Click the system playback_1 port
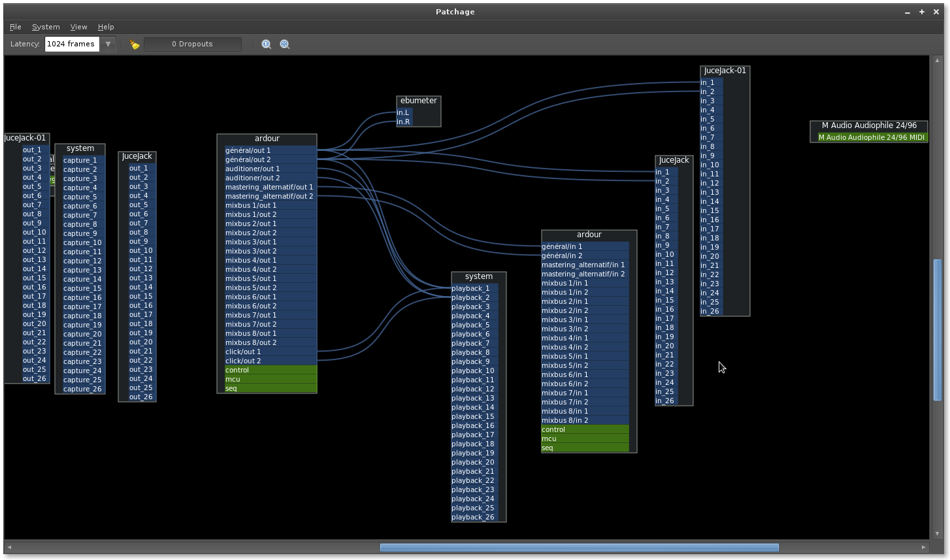This screenshot has height=560, width=950. (x=474, y=288)
